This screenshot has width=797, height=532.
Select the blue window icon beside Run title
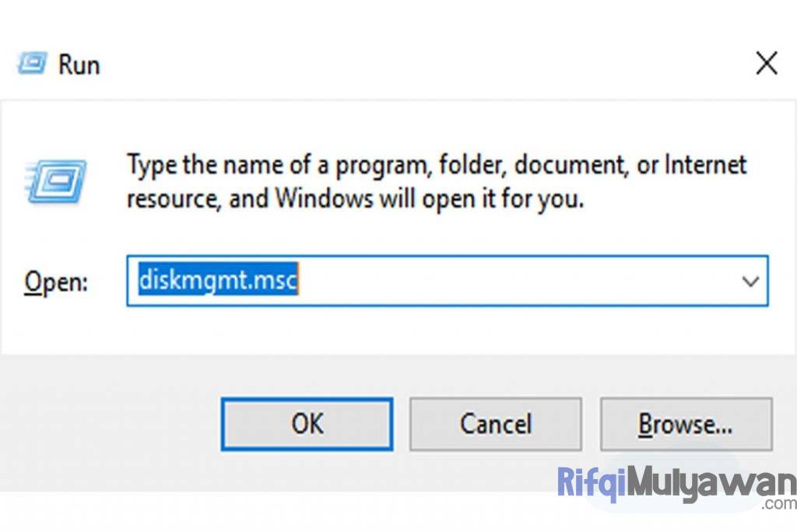[x=30, y=63]
